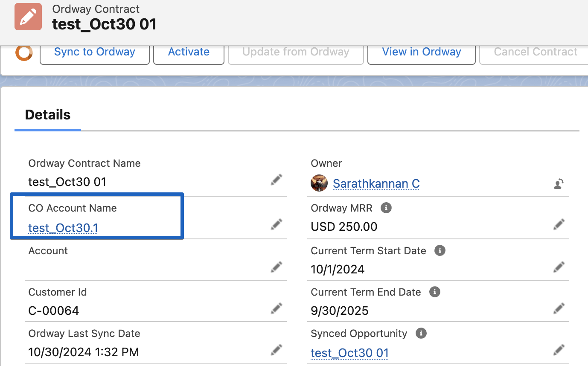
Task: Show info tooltip for Current Term End Date
Action: (434, 292)
